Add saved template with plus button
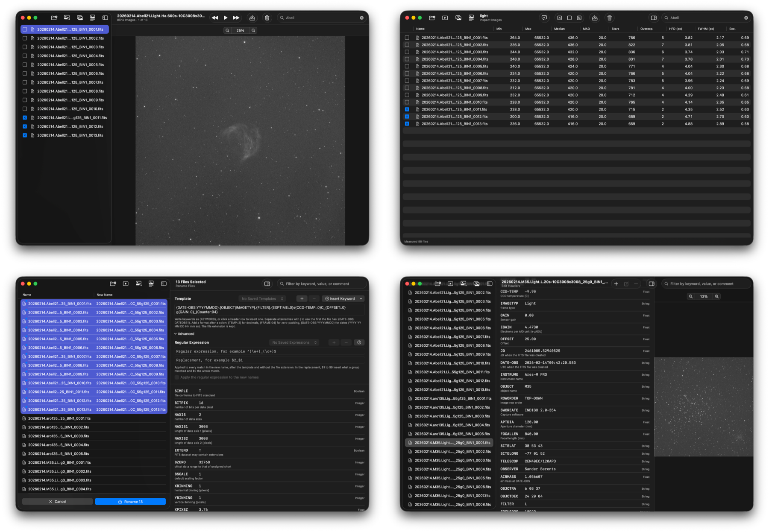The image size is (769, 532). click(302, 299)
